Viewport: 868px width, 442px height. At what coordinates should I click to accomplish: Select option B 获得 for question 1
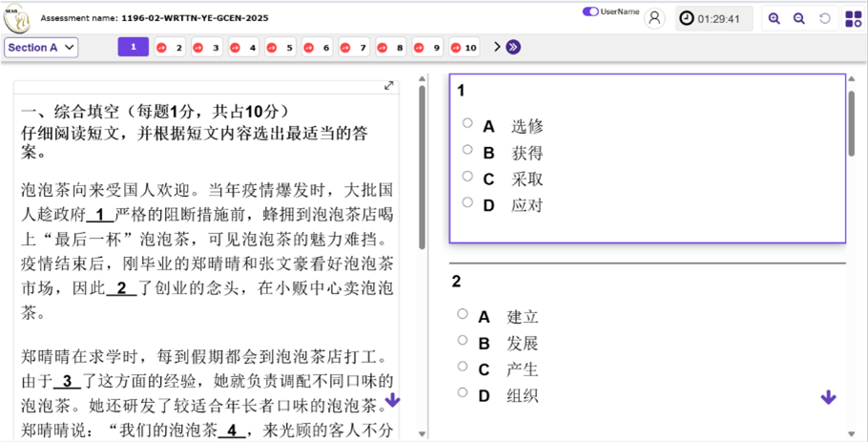click(467, 150)
